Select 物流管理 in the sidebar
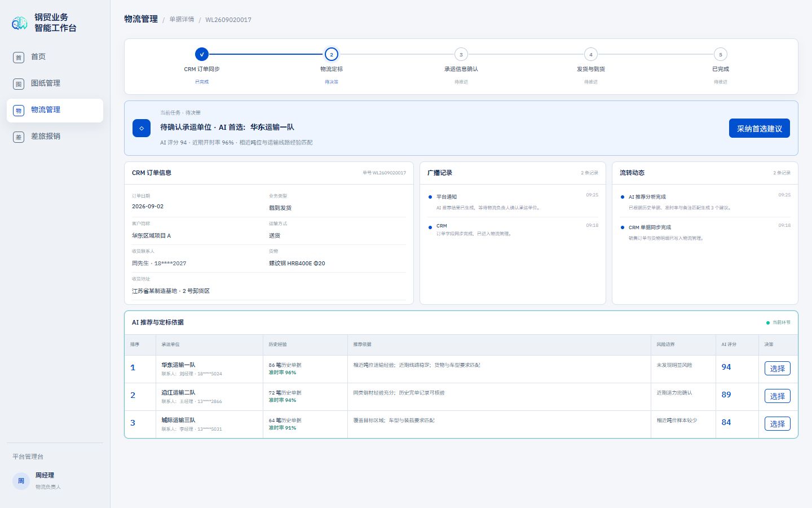Image resolution: width=812 pixels, height=508 pixels. [x=55, y=110]
